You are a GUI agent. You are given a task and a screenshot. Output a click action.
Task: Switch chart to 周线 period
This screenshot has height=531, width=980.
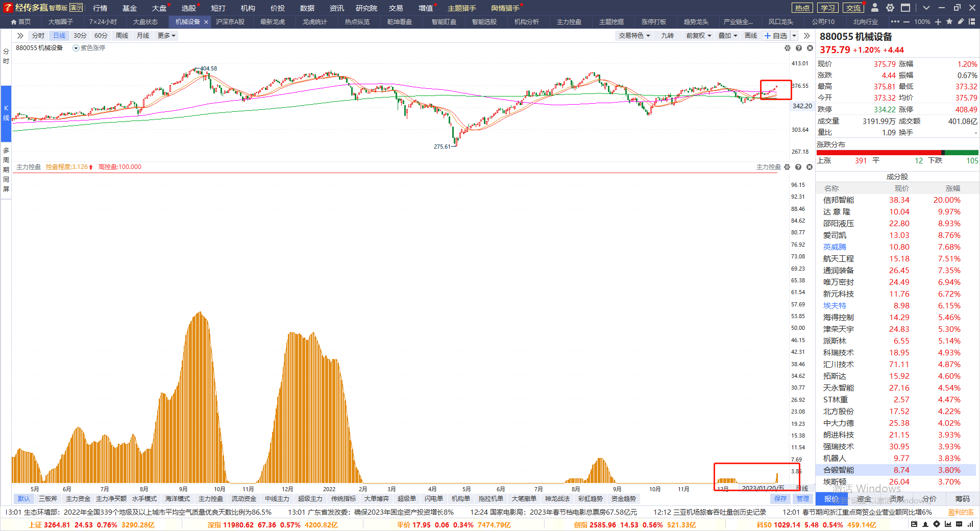tap(122, 36)
